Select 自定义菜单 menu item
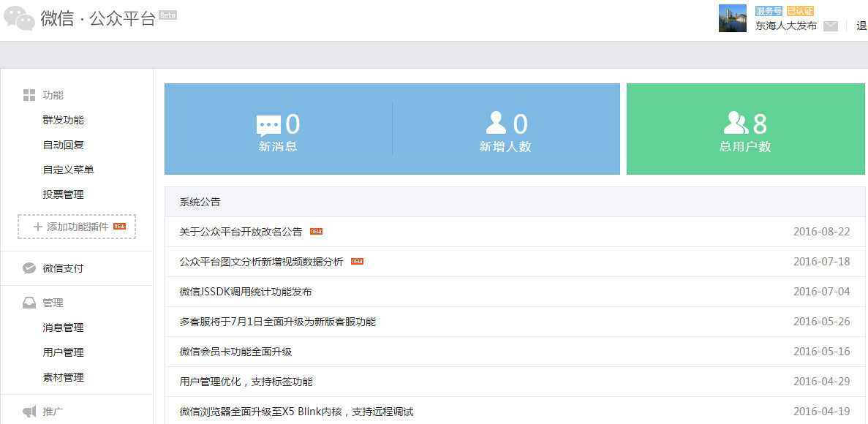This screenshot has width=868, height=424. pyautogui.click(x=68, y=170)
